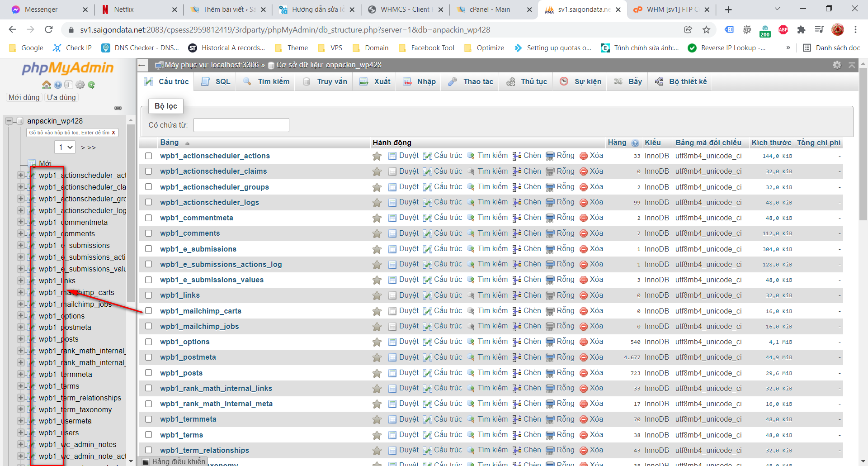868x466 pixels.
Task: Open Chrome extensions puzzle icon
Action: (x=801, y=30)
